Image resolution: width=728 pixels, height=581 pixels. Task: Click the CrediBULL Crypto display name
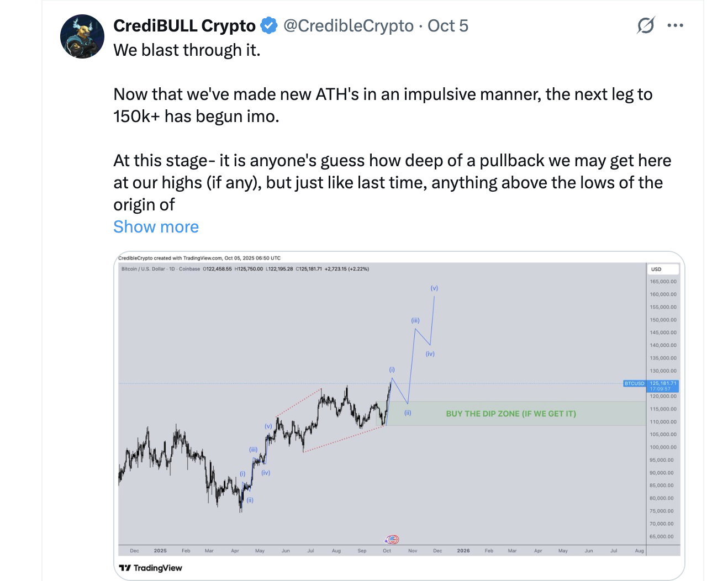(x=184, y=25)
